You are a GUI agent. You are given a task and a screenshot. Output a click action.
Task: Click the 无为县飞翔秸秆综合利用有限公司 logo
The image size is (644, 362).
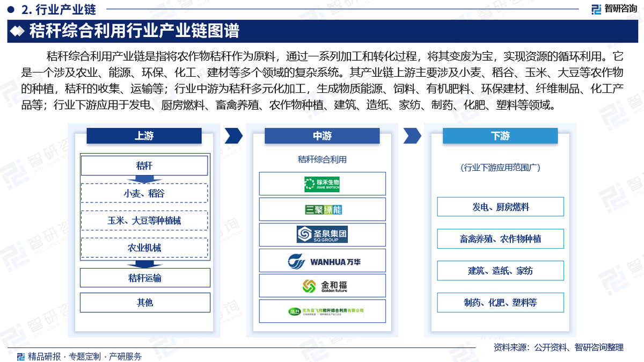pyautogui.click(x=322, y=311)
